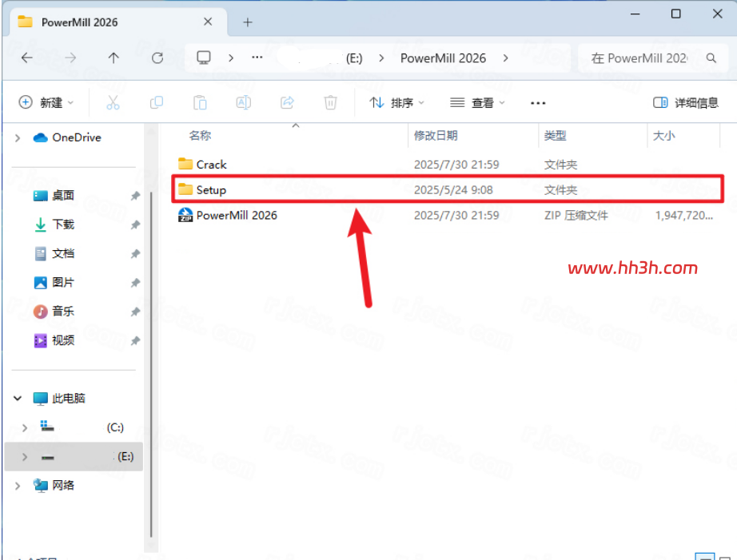
Task: Toggle the 详细信息 details pane
Action: (685, 102)
